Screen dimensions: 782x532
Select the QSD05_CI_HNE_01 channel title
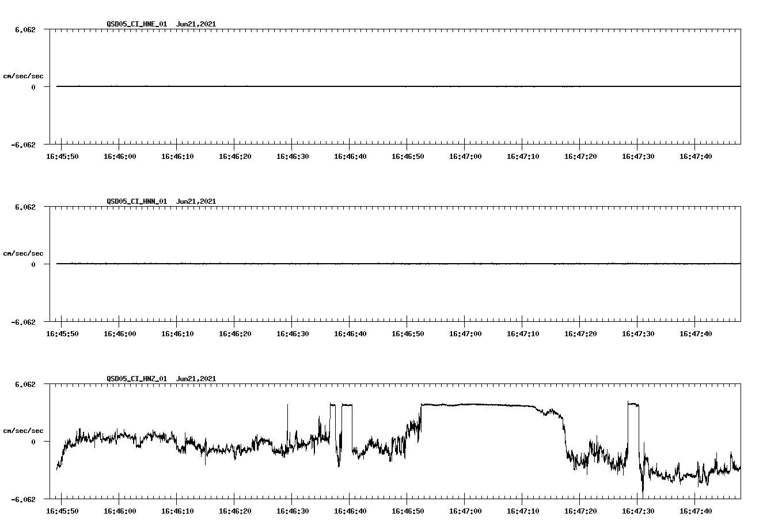tap(137, 24)
